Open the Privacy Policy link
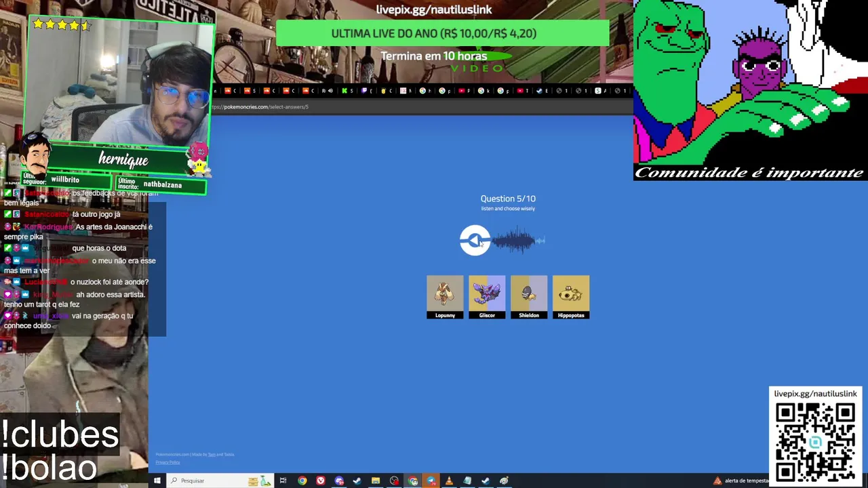 point(167,462)
